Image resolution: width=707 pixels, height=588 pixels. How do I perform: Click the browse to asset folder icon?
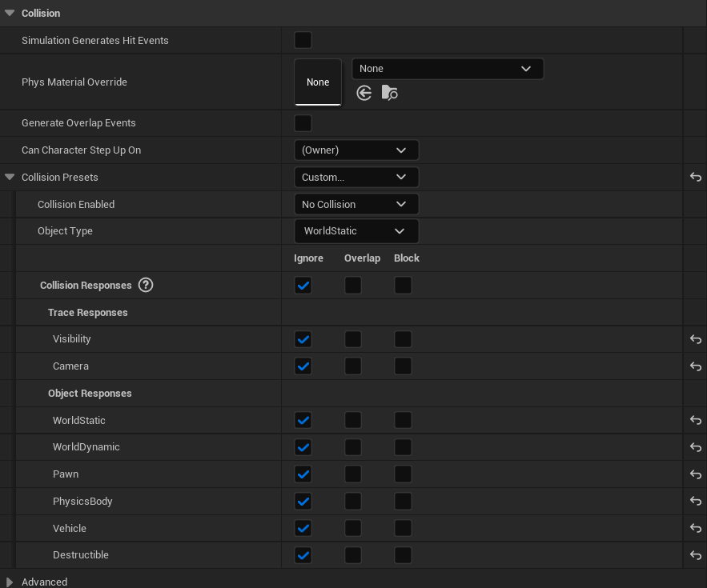tap(389, 93)
